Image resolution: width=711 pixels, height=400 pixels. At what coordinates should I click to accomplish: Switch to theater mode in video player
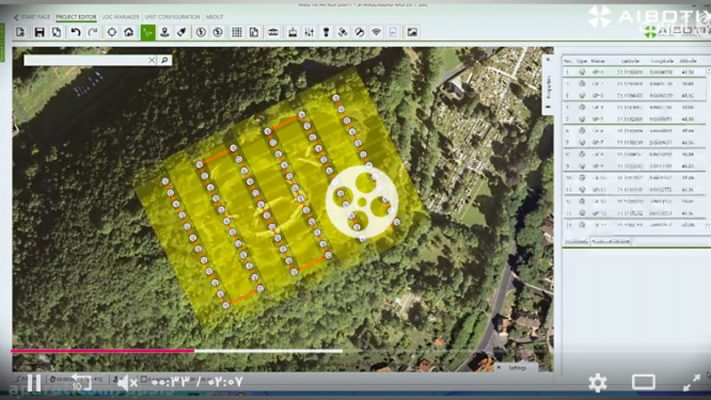[643, 382]
